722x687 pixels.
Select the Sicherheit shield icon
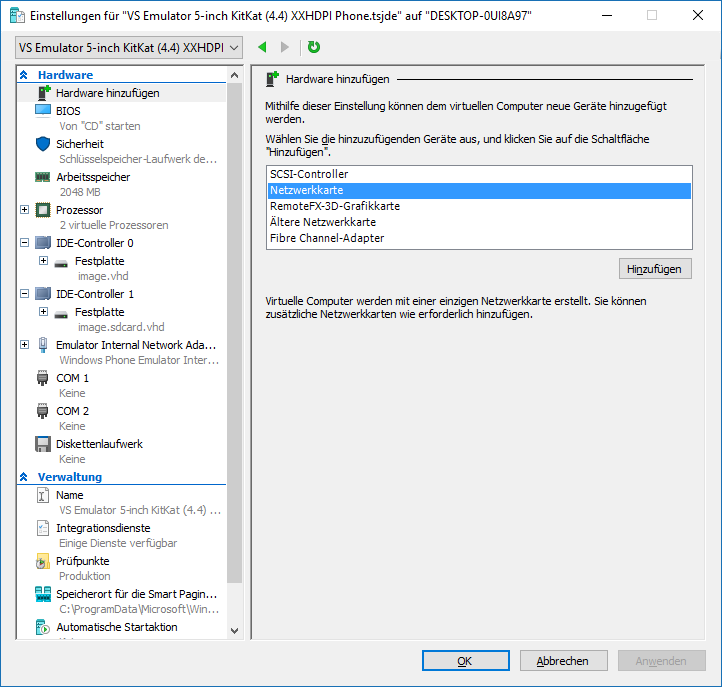coord(43,144)
